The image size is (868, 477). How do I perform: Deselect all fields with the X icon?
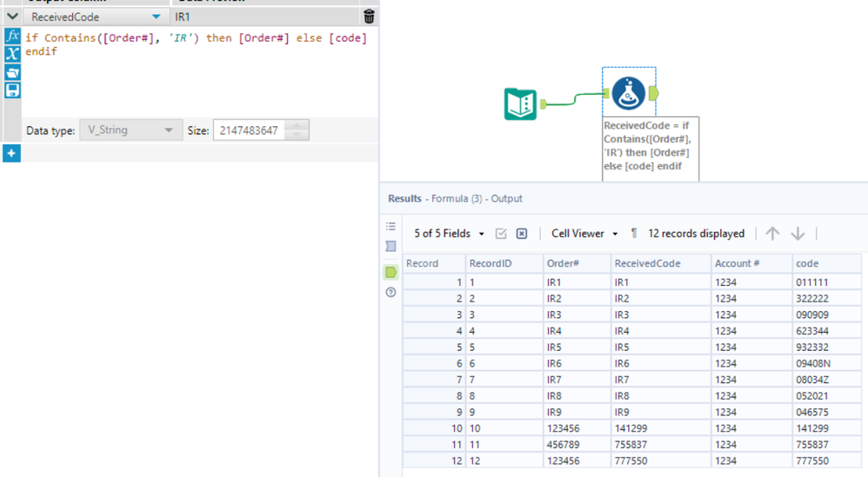coord(522,234)
